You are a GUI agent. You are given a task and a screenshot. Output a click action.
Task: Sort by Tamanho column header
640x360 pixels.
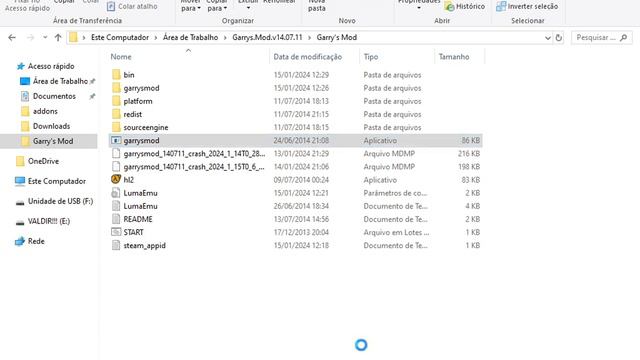pyautogui.click(x=454, y=57)
